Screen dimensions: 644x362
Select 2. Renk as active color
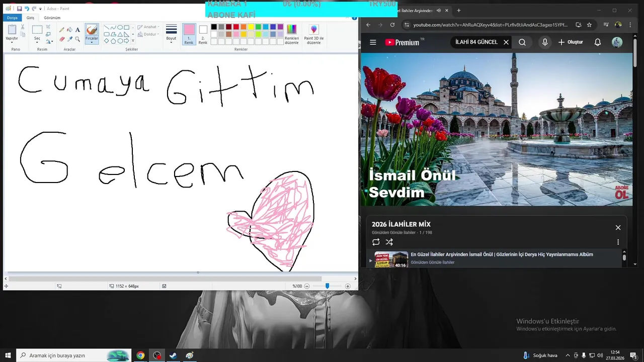point(203,34)
